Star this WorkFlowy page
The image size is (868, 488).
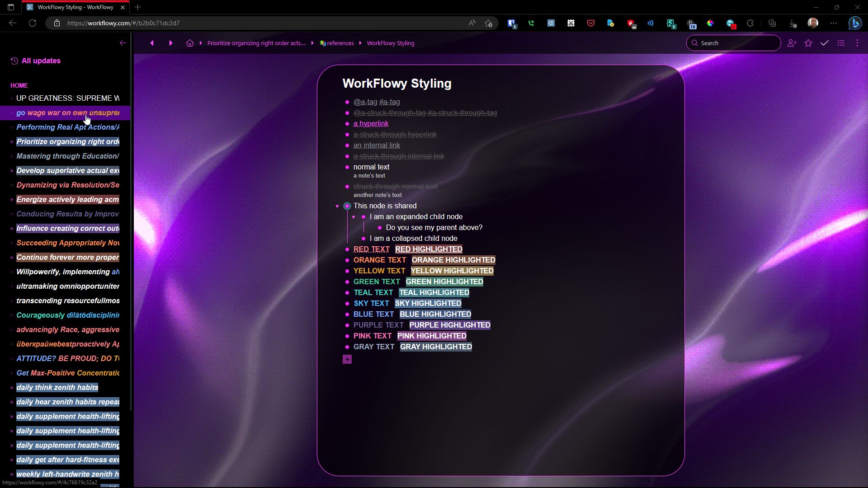[808, 43]
